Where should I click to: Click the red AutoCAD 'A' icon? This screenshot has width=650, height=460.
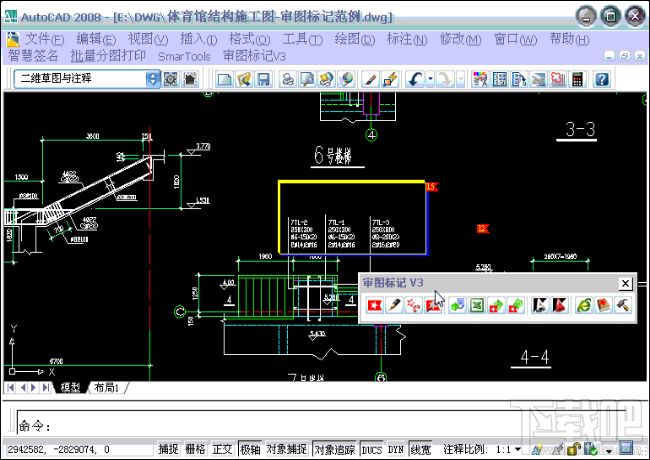560,305
